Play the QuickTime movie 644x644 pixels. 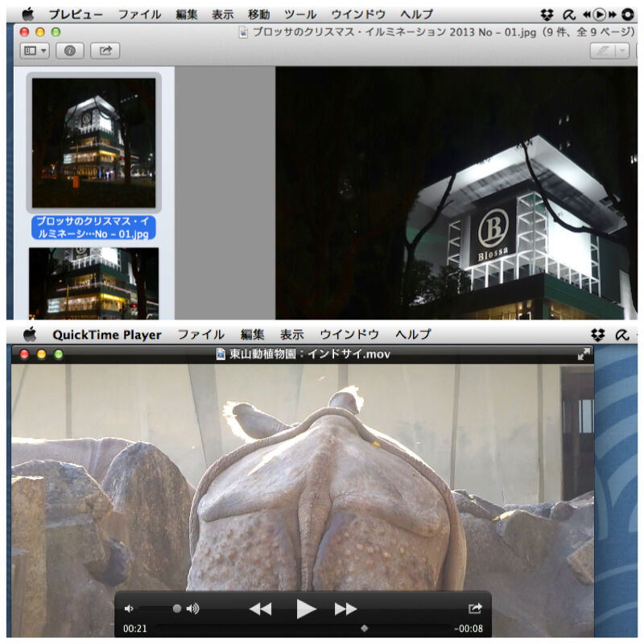pyautogui.click(x=306, y=609)
